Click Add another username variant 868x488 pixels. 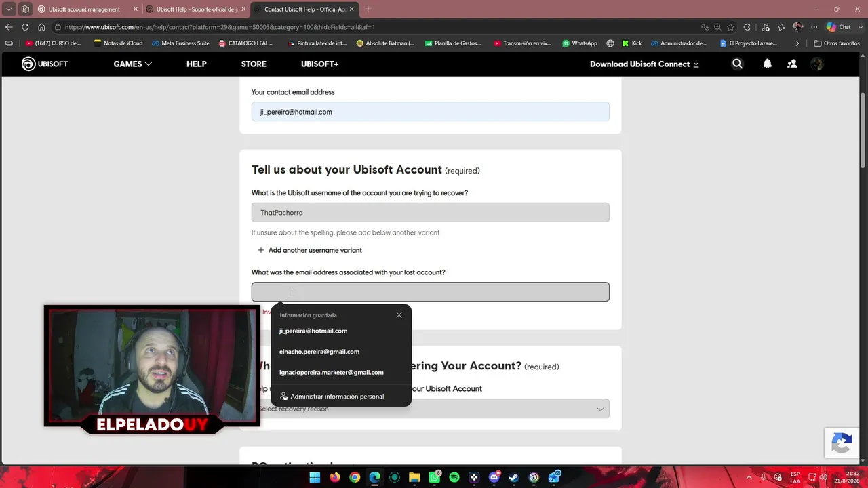tap(310, 250)
